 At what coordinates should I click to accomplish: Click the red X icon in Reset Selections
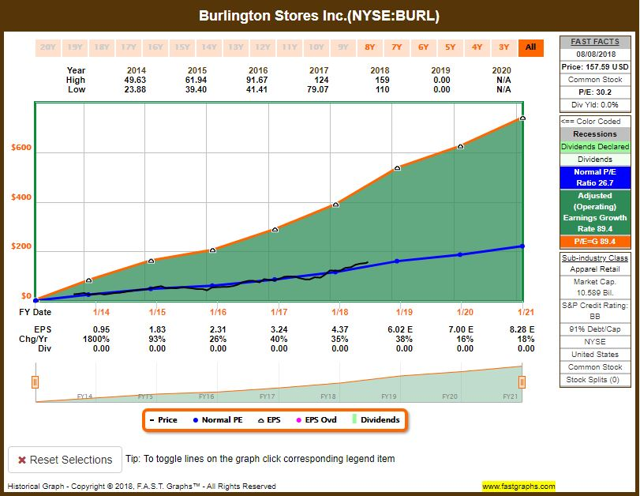(22, 460)
